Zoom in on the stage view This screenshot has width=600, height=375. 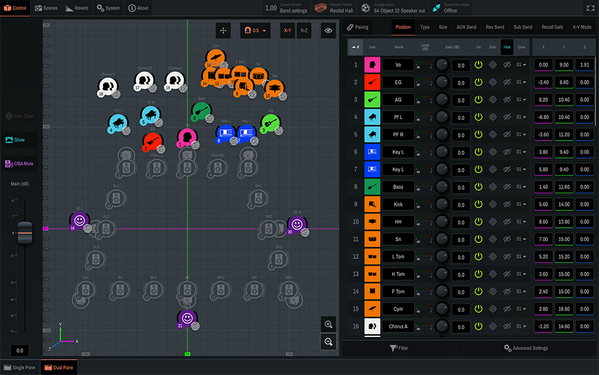pyautogui.click(x=328, y=324)
